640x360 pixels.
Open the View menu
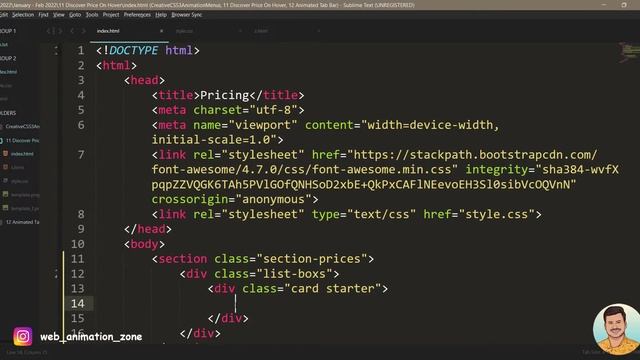pos(59,15)
